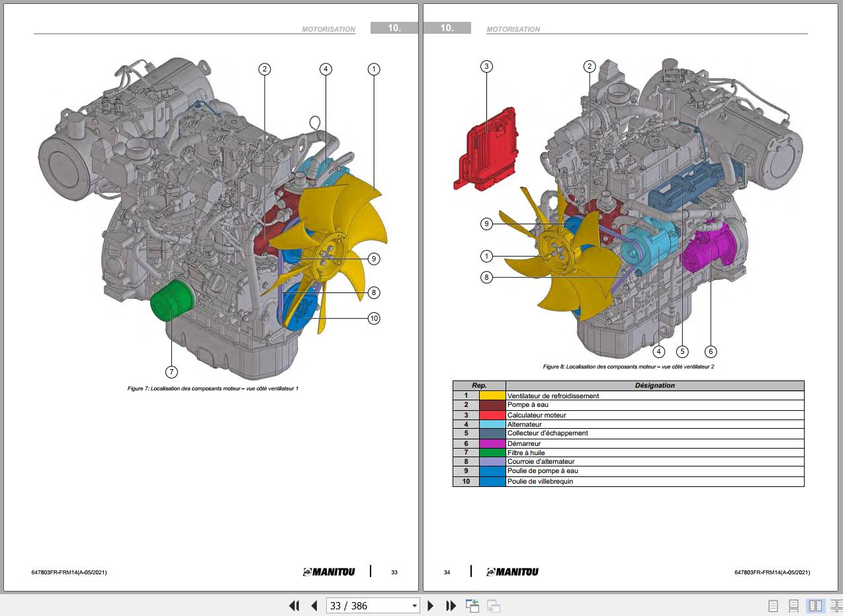
Task: Toggle two-page facing view
Action: 815,605
